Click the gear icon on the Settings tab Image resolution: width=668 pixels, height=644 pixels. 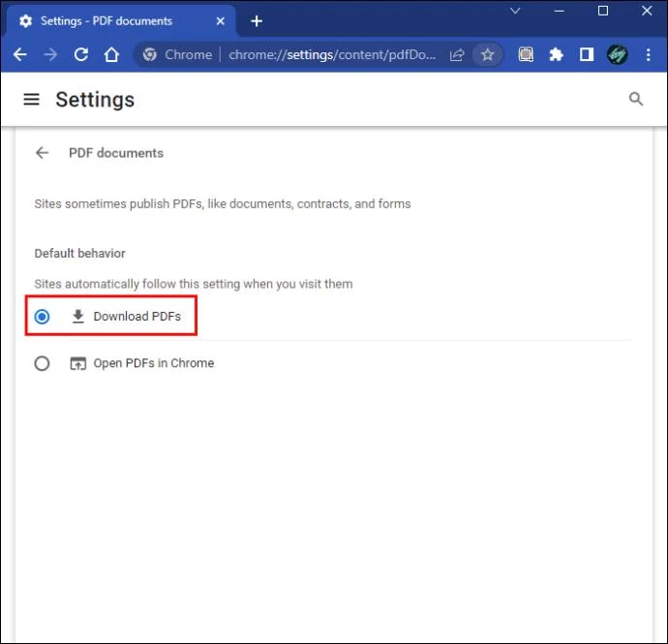[x=25, y=21]
